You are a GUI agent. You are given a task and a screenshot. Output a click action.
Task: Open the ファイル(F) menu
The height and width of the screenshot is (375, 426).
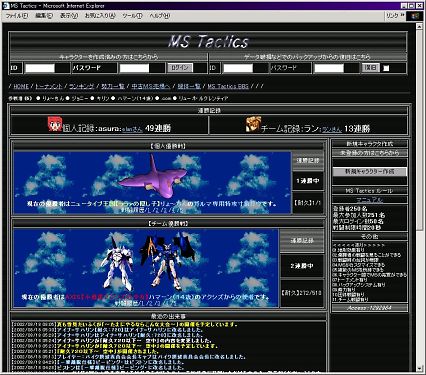coord(17,16)
